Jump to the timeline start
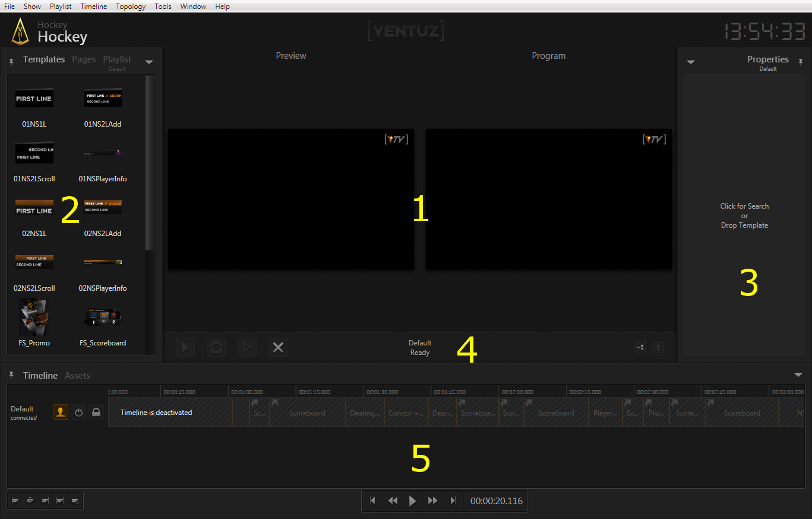The image size is (812, 519). tap(372, 501)
